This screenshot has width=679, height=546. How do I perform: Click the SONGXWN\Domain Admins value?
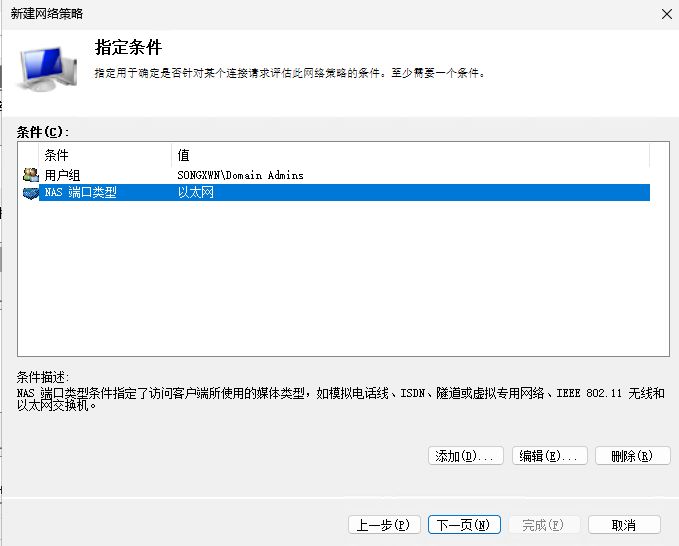[240, 175]
